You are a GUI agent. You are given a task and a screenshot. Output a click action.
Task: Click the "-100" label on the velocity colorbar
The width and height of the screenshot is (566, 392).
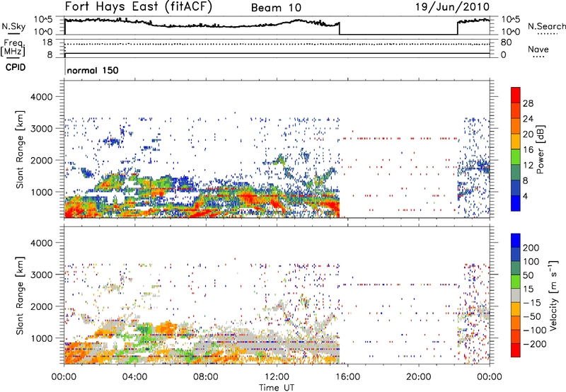point(535,330)
